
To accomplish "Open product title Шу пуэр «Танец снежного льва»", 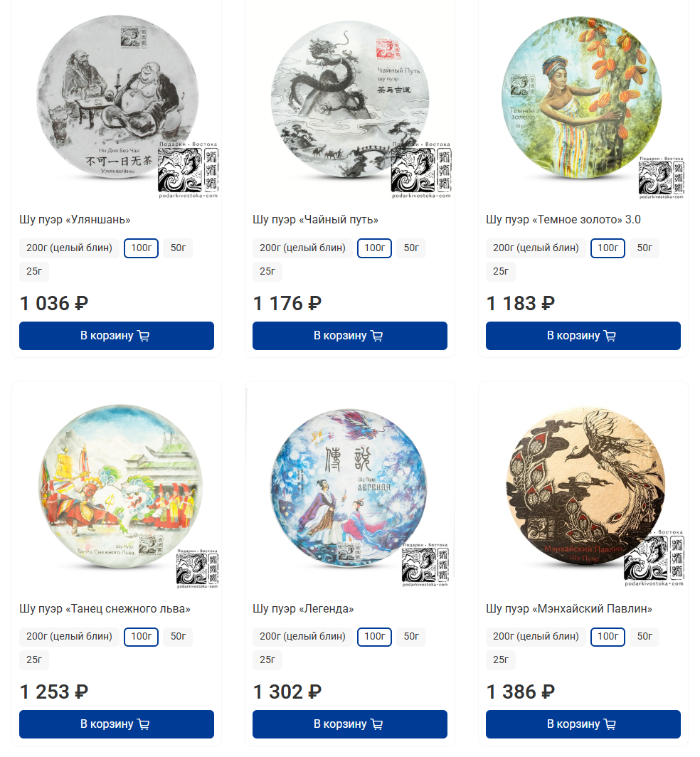I will (105, 608).
